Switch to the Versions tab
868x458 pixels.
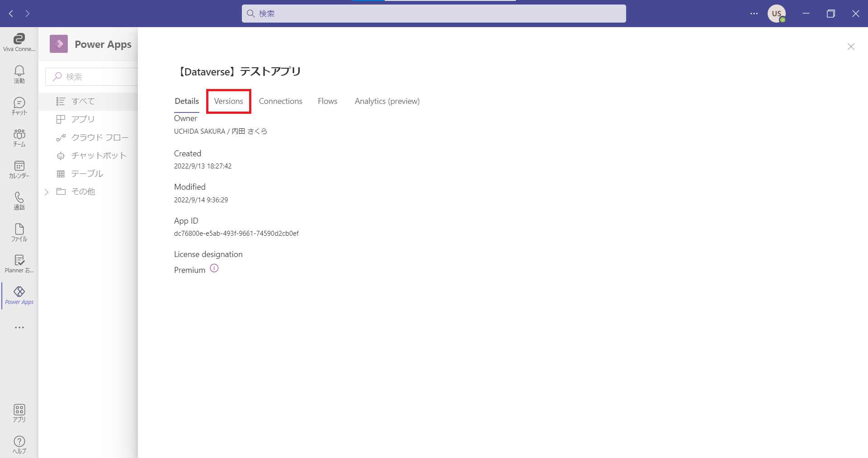[228, 101]
